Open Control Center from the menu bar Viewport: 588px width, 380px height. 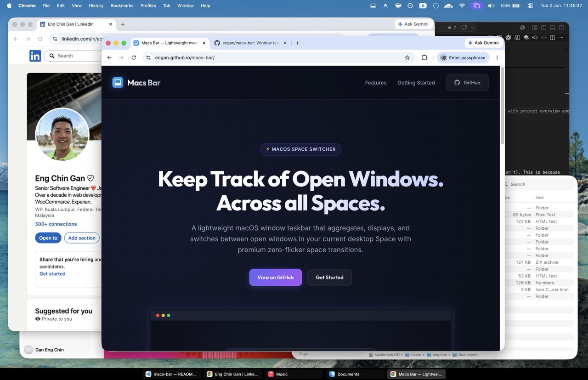pos(531,6)
